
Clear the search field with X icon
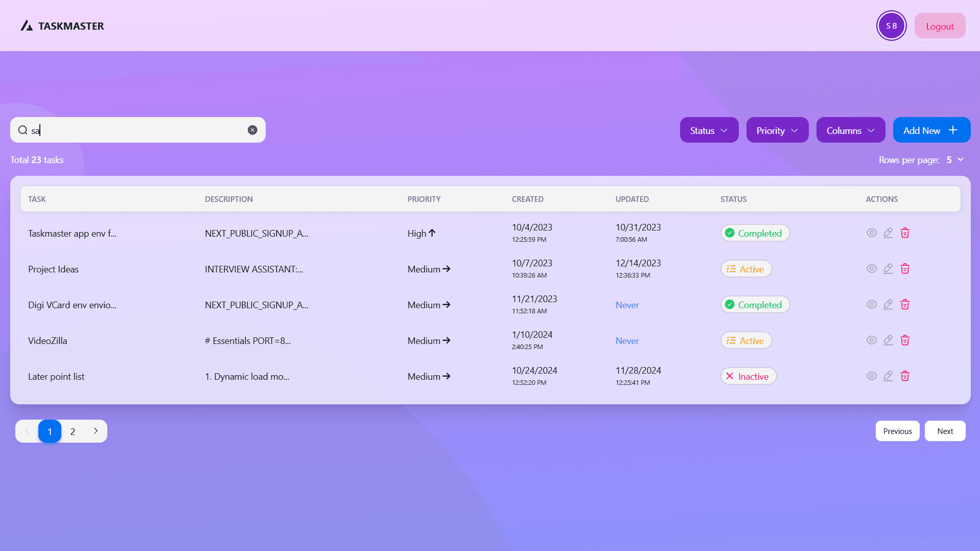pos(252,130)
